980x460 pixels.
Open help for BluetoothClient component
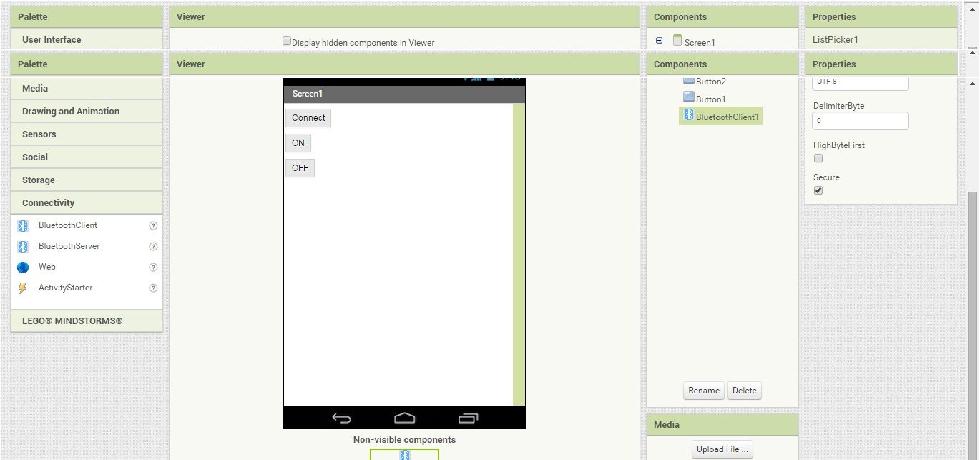click(x=153, y=225)
